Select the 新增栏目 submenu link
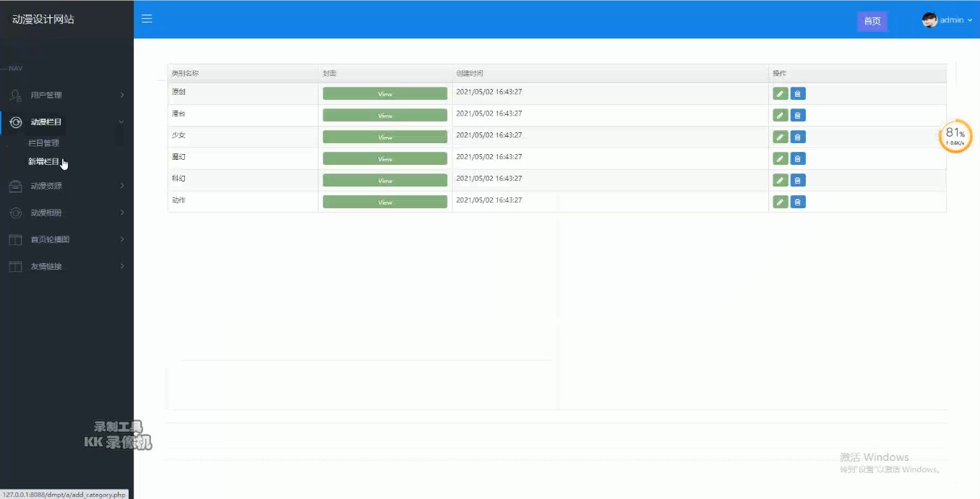This screenshot has width=980, height=499. pos(43,162)
